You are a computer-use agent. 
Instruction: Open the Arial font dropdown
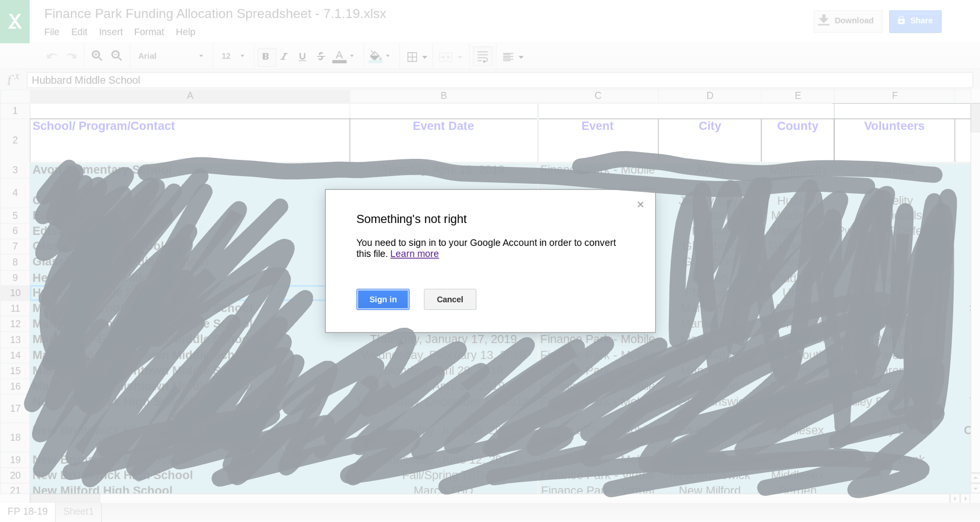coord(170,56)
